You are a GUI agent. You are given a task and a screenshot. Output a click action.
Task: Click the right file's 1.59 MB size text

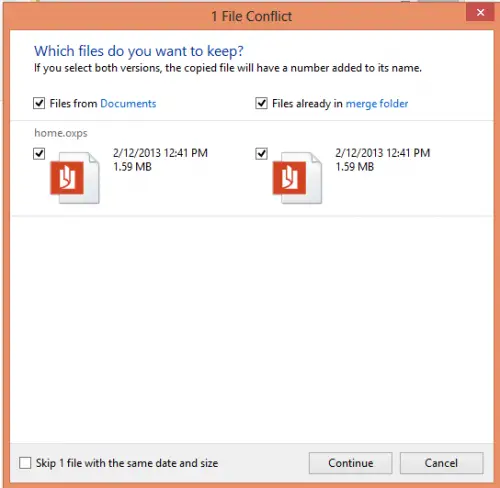(x=355, y=166)
